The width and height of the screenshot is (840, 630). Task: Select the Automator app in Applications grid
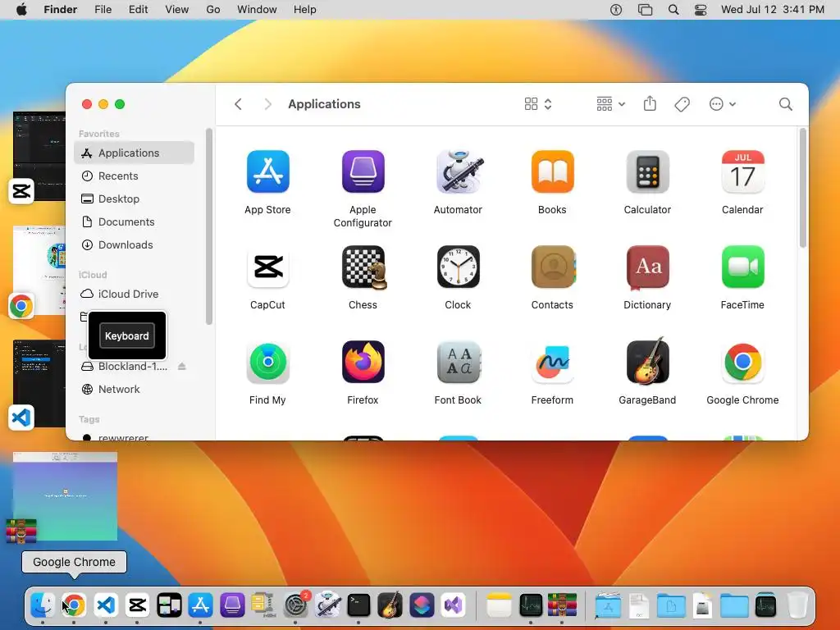[x=459, y=171]
